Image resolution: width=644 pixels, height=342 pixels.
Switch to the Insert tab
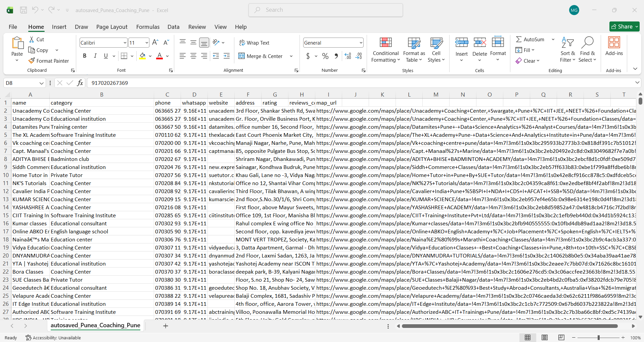[x=59, y=27]
